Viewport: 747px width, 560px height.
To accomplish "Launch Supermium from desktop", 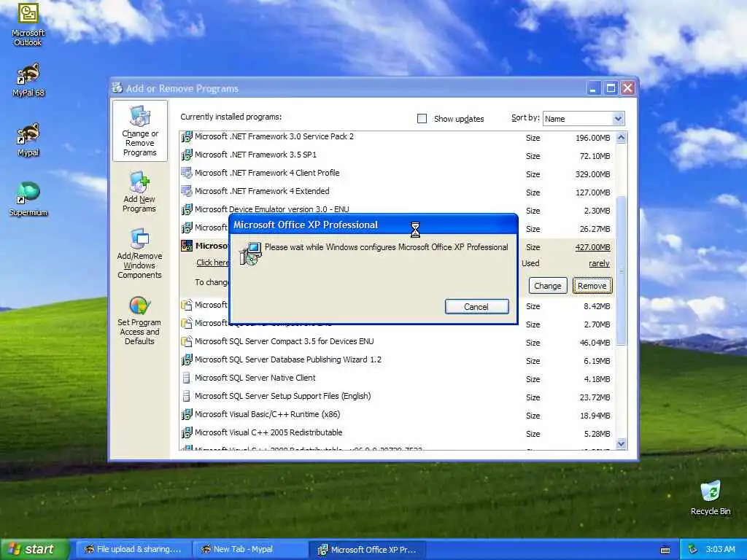I will [28, 199].
